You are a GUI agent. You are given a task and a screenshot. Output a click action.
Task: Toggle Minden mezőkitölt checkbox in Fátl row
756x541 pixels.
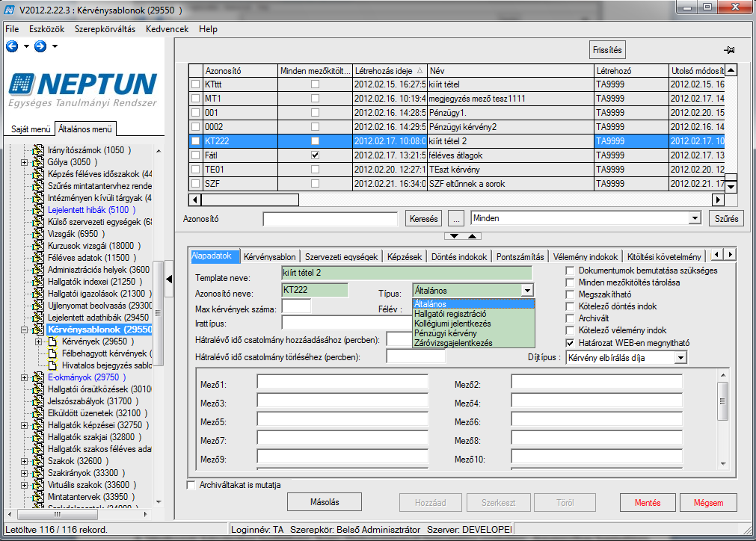(x=315, y=155)
